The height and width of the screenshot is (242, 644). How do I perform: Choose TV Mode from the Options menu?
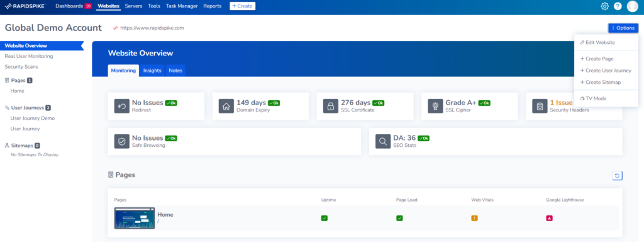click(x=606, y=98)
